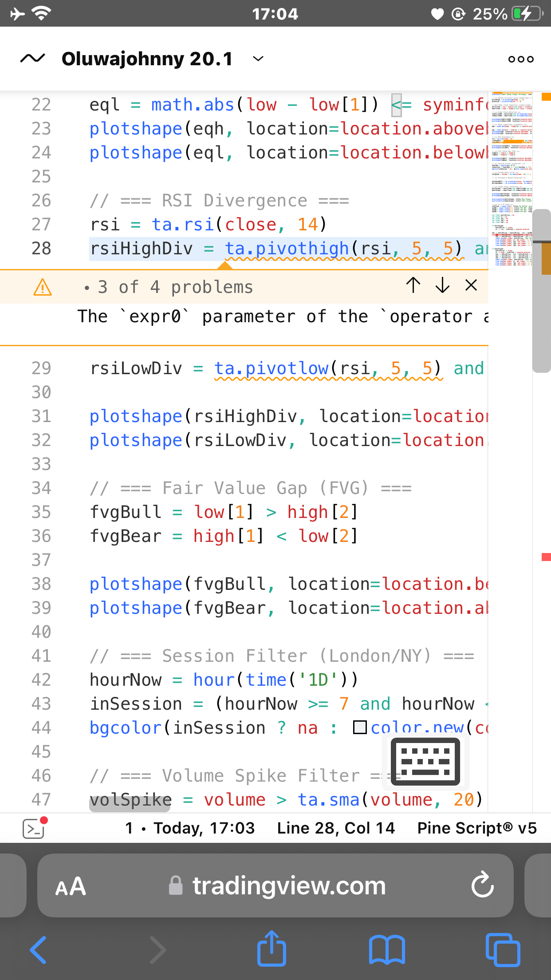Image resolution: width=551 pixels, height=980 pixels.
Task: Click line number 28 in the gutter
Action: pos(41,249)
